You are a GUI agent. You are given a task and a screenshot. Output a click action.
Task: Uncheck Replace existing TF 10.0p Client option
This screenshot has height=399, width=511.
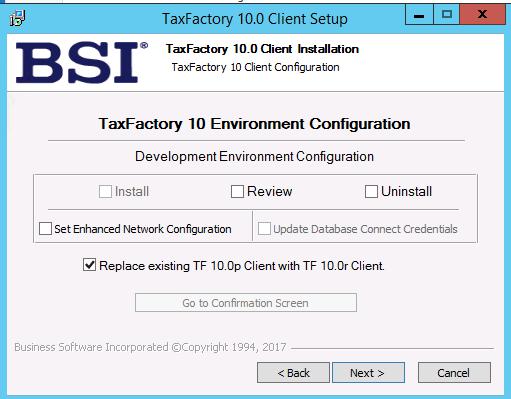[89, 265]
